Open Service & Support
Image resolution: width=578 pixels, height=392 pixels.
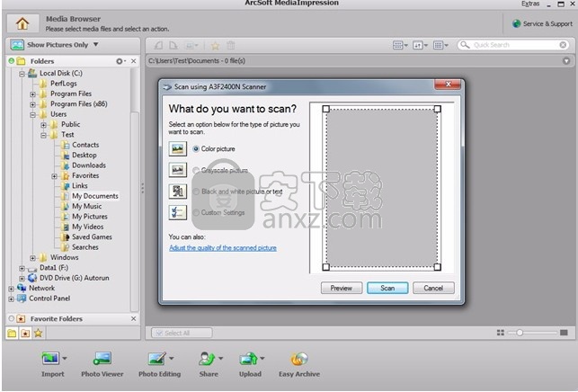point(543,23)
